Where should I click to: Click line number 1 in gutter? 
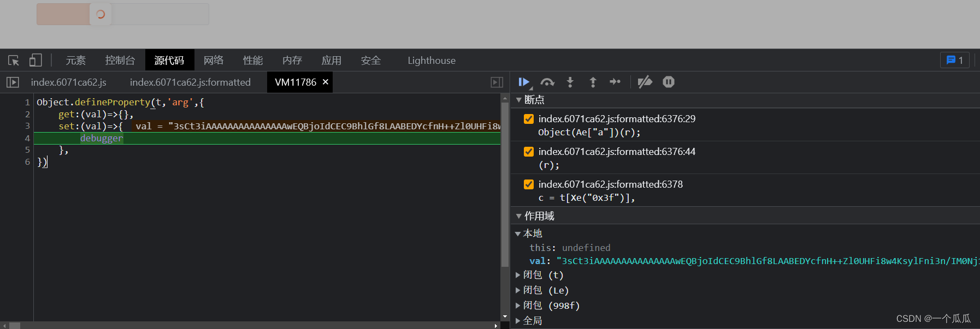[x=27, y=102]
